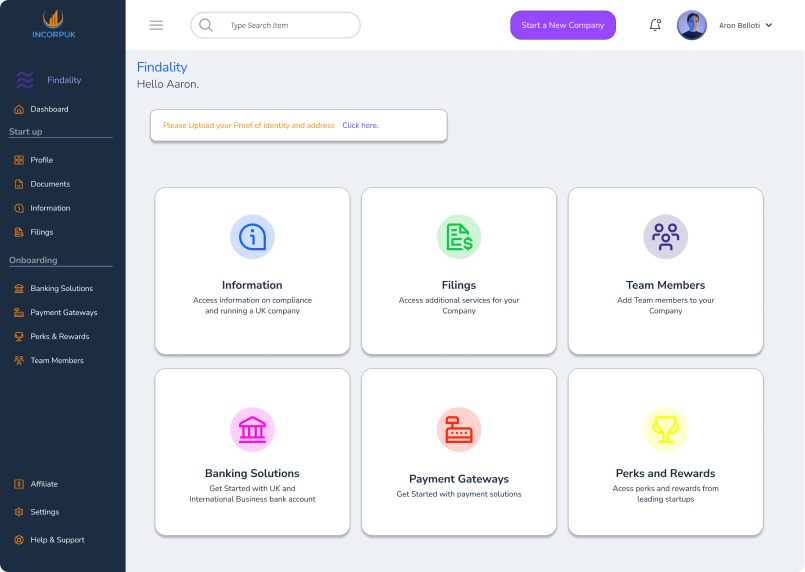Open Settings in the sidebar menu

tap(45, 512)
